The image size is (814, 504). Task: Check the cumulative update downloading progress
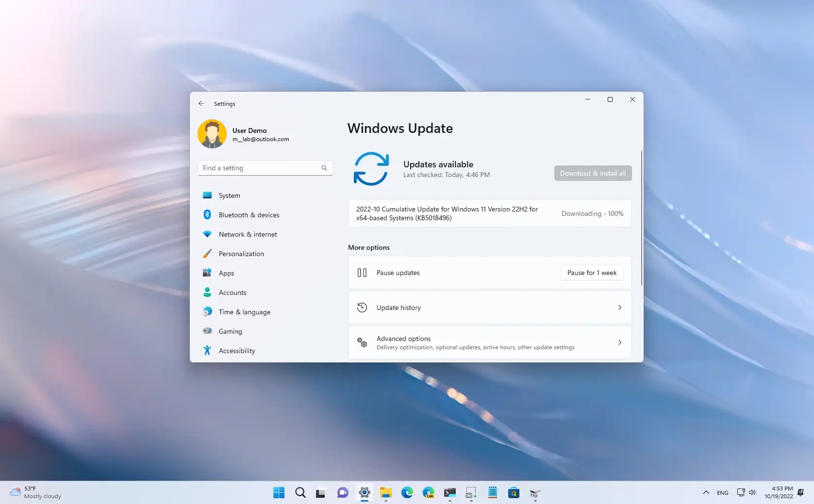(x=592, y=213)
